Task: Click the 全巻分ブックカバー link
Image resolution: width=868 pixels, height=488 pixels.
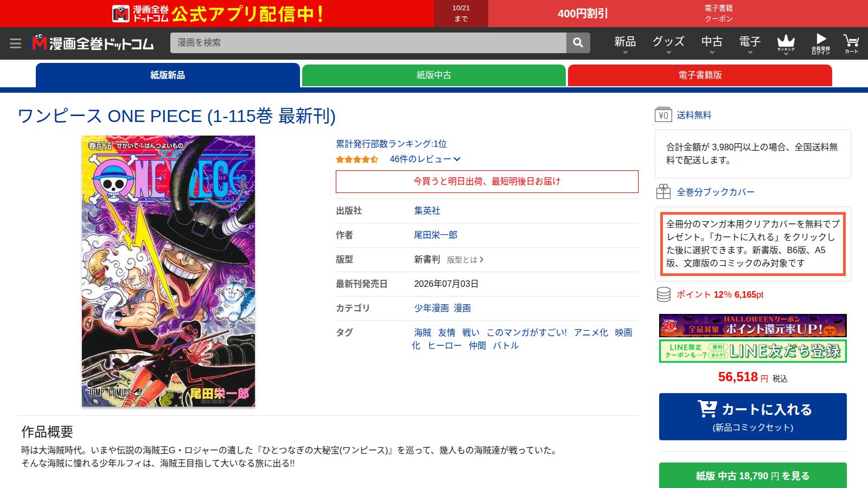Action: click(x=716, y=192)
